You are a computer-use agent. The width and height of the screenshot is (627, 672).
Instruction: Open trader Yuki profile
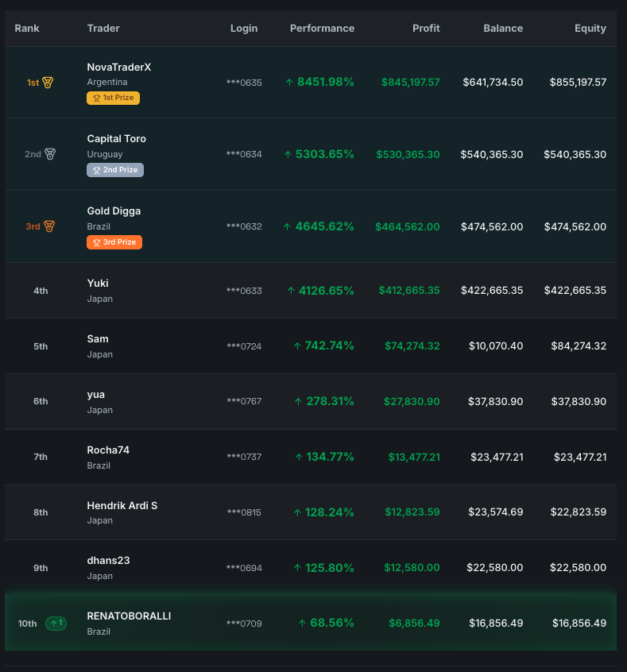pyautogui.click(x=98, y=284)
